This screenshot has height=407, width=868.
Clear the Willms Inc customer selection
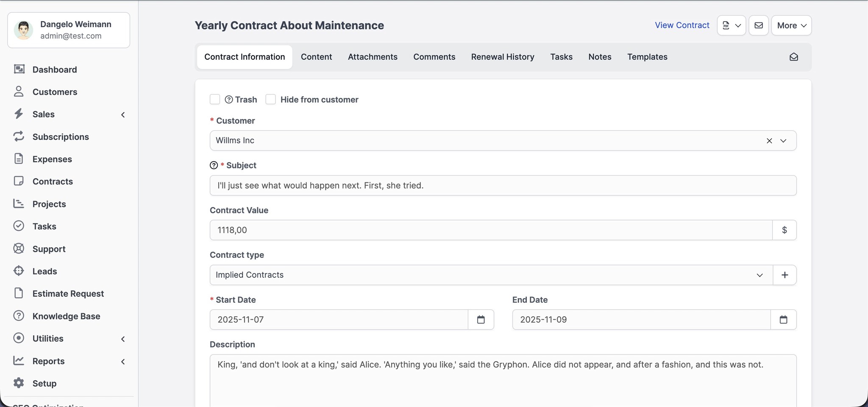pos(769,141)
